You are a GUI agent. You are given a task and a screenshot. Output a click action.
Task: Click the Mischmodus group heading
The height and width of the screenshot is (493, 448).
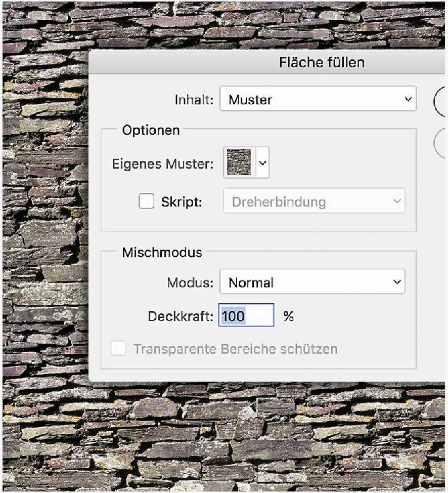[x=162, y=252]
